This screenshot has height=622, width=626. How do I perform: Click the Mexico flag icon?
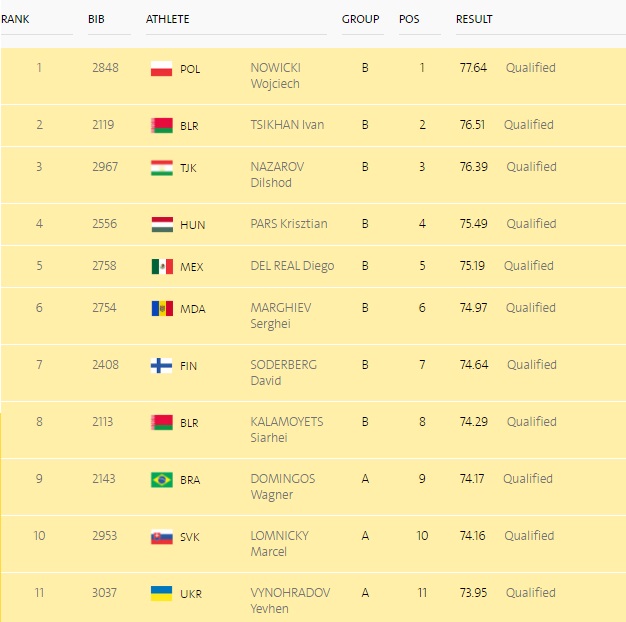162,267
